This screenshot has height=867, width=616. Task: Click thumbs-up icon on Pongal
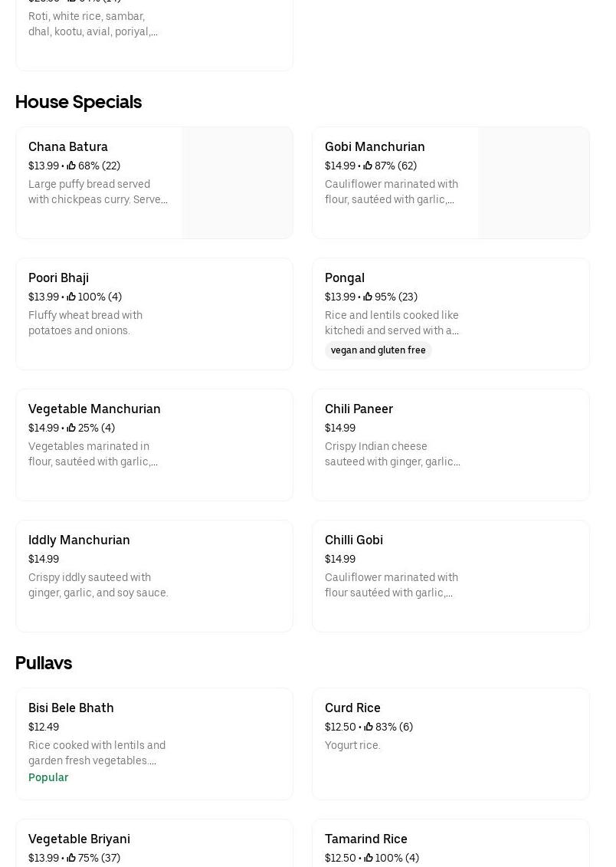coord(368,297)
